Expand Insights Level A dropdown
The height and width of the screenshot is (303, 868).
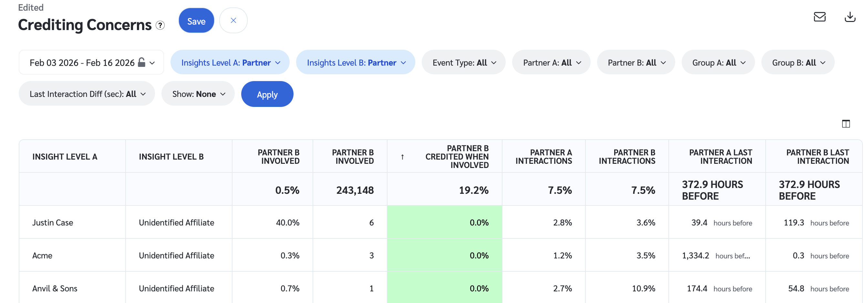(230, 63)
